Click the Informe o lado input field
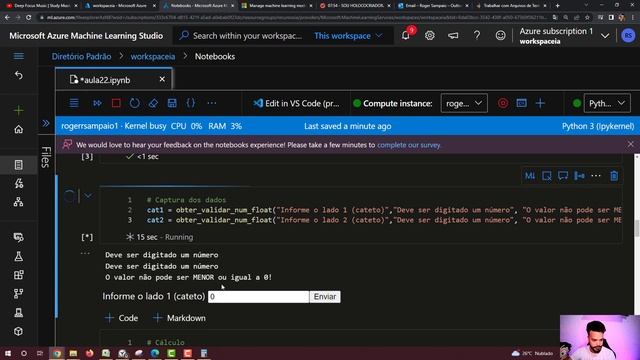640x360 pixels. [258, 297]
